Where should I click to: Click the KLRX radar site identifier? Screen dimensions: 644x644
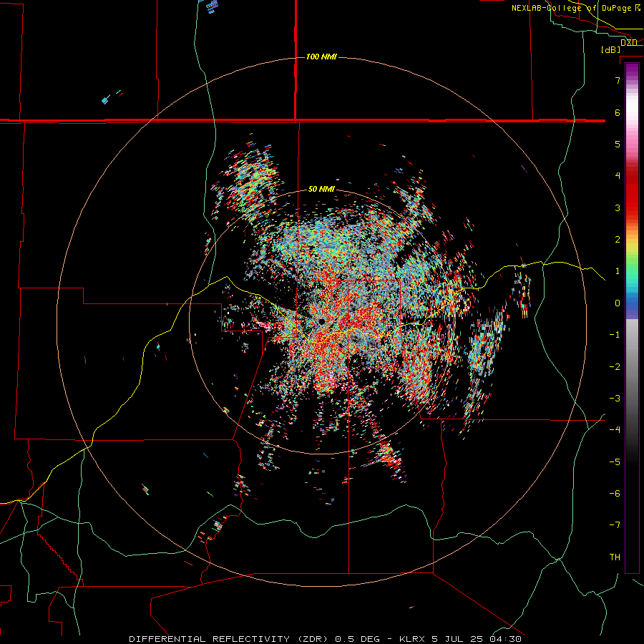[413, 639]
